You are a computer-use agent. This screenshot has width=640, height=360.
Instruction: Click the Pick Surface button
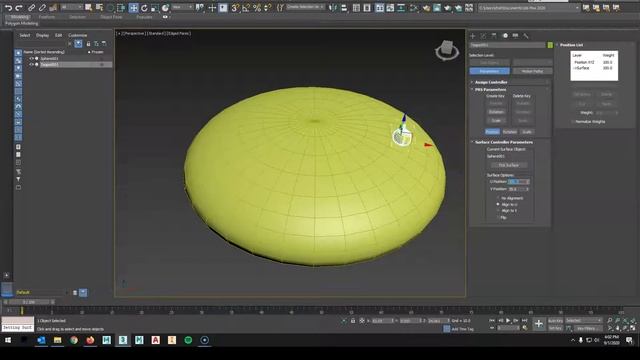coord(509,165)
